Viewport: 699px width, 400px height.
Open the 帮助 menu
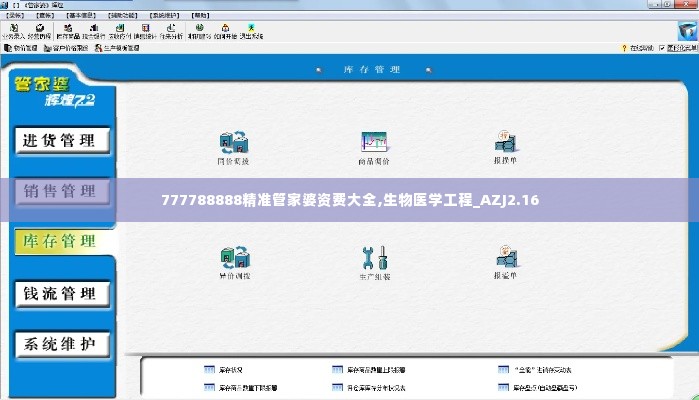click(200, 17)
